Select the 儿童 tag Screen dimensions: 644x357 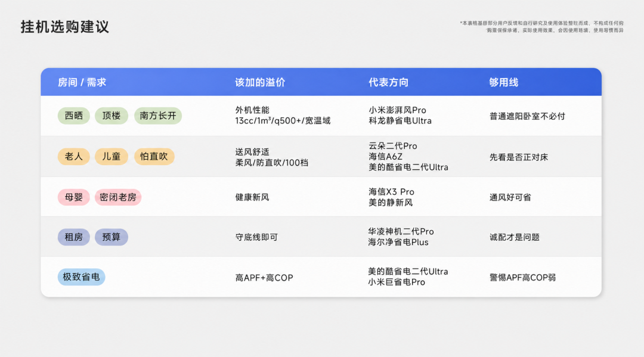112,156
